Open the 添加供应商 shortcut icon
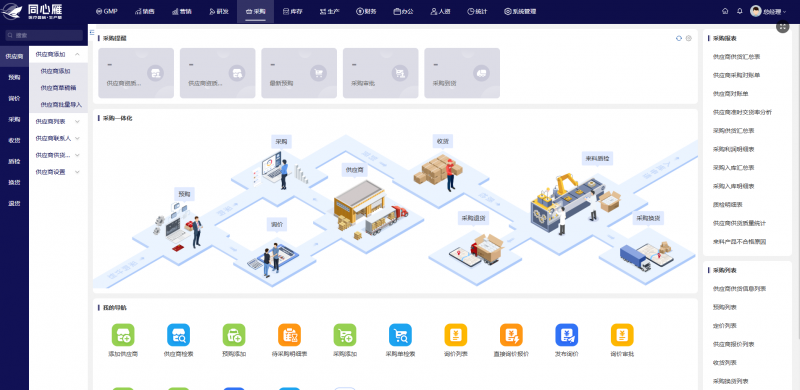The width and height of the screenshot is (800, 390). (x=123, y=335)
